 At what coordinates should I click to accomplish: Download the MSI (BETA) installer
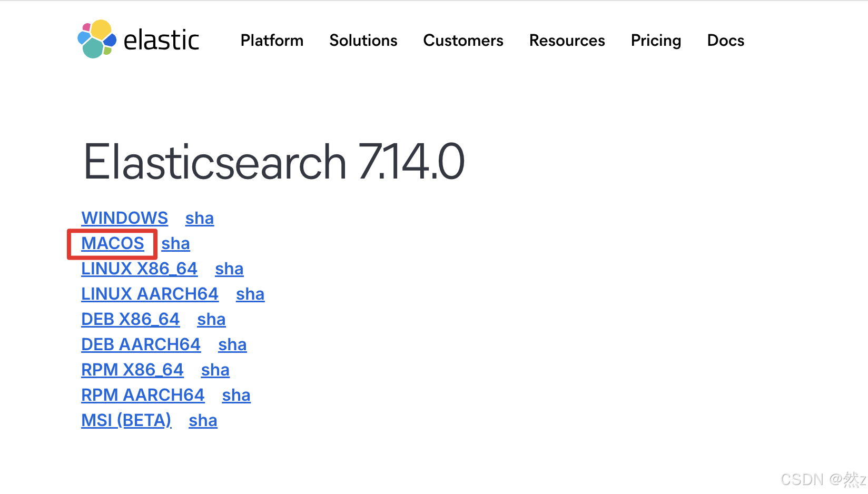click(x=126, y=420)
